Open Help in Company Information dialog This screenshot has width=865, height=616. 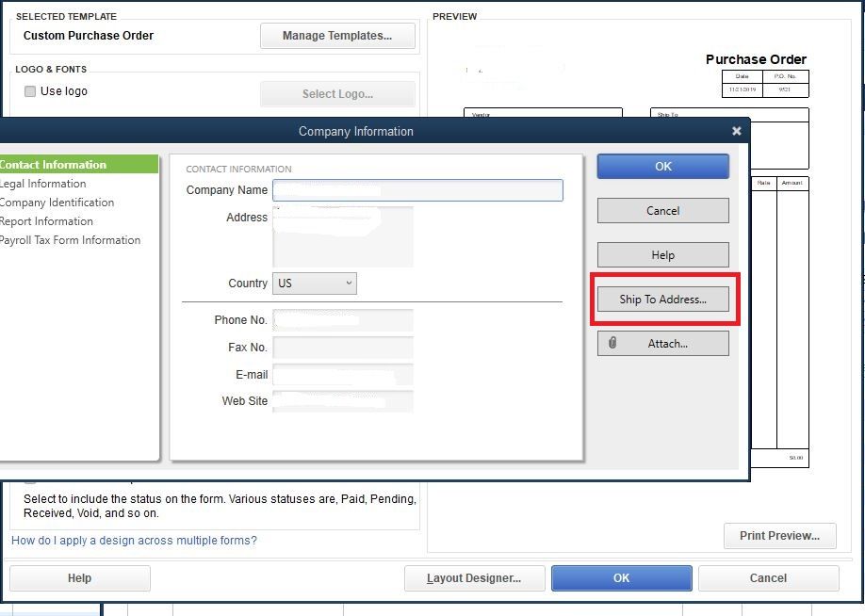pos(663,254)
